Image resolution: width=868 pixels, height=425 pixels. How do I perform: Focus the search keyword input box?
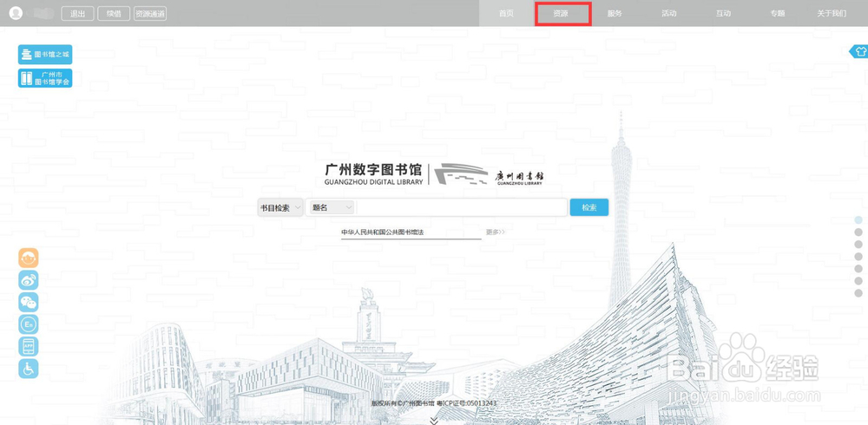461,207
